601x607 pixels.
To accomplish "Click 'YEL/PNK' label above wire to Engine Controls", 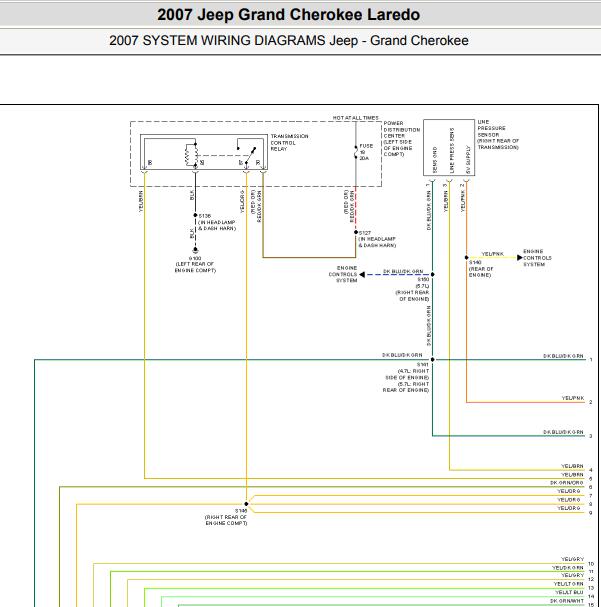I will click(492, 254).
